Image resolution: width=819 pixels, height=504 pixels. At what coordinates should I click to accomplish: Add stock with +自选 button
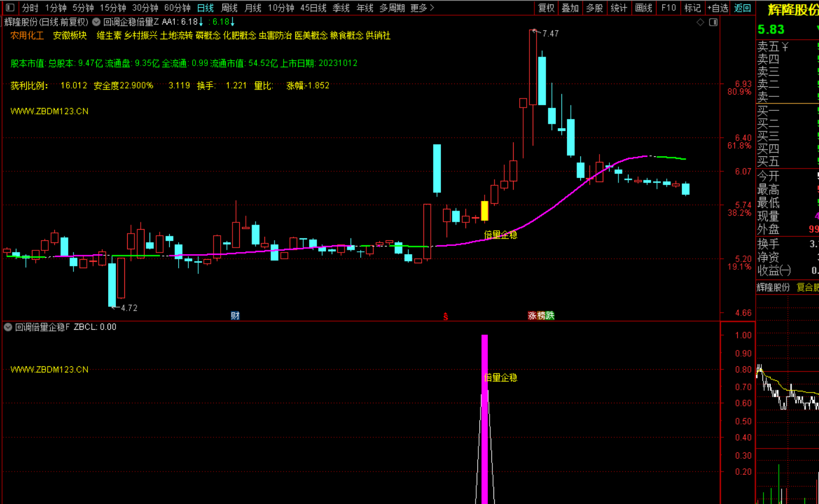tap(718, 8)
